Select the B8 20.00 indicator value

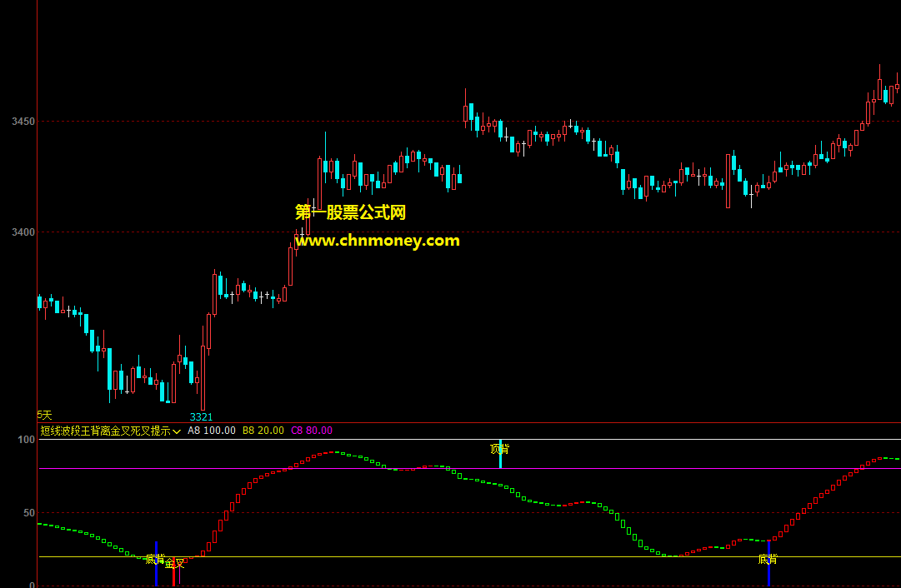point(263,431)
